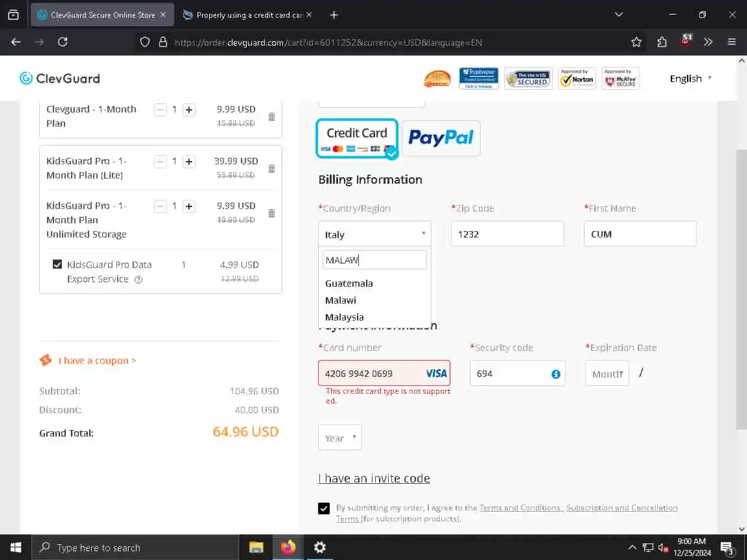The height and width of the screenshot is (560, 747).
Task: Uncheck KidsGuard Pro Data Export Service
Action: tap(57, 264)
